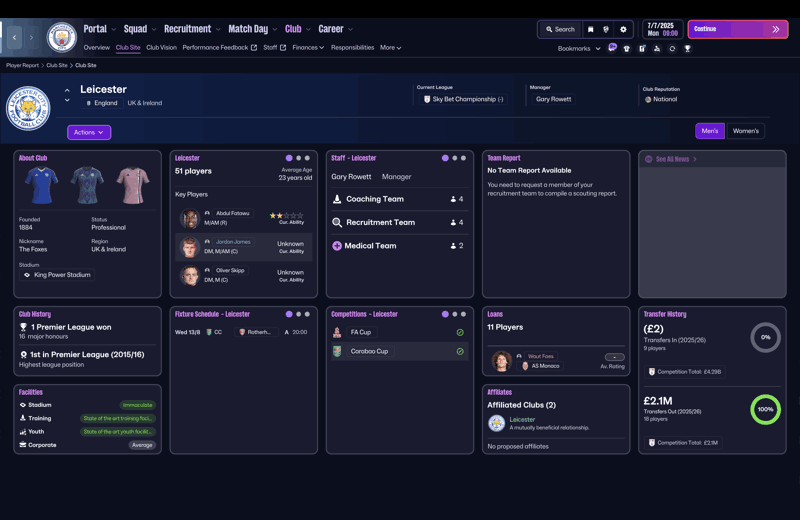The image size is (800, 520).
Task: Click the Leicester City club crest
Action: 28,108
